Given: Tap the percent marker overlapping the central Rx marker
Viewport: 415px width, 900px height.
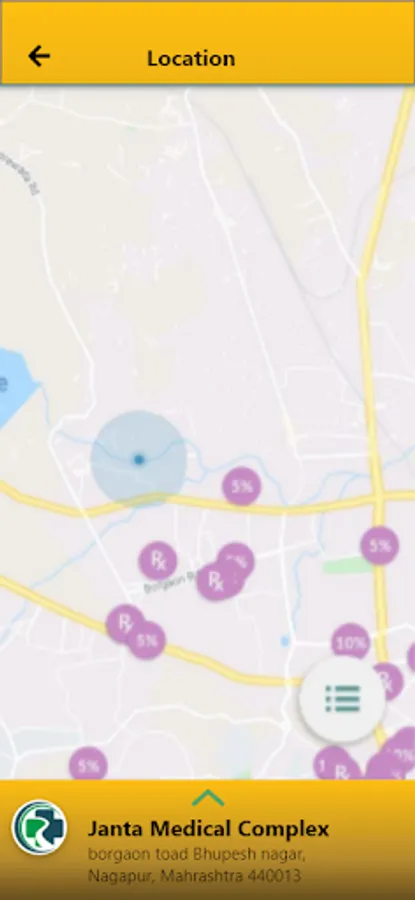Looking at the screenshot, I should [236, 561].
